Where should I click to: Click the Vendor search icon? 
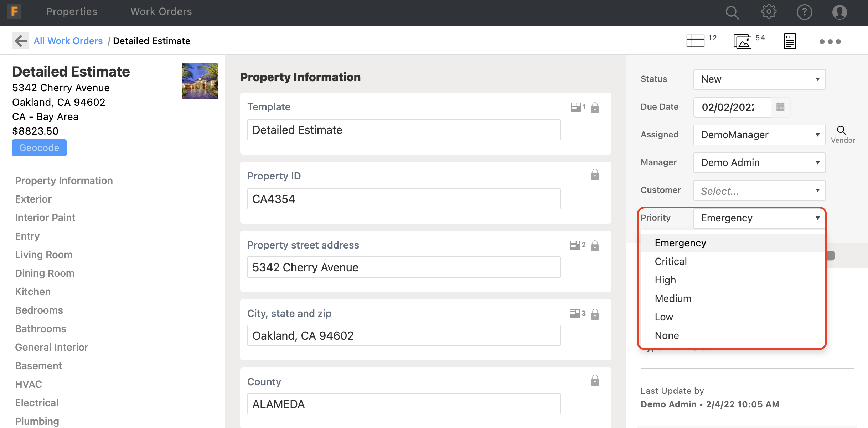pyautogui.click(x=842, y=130)
